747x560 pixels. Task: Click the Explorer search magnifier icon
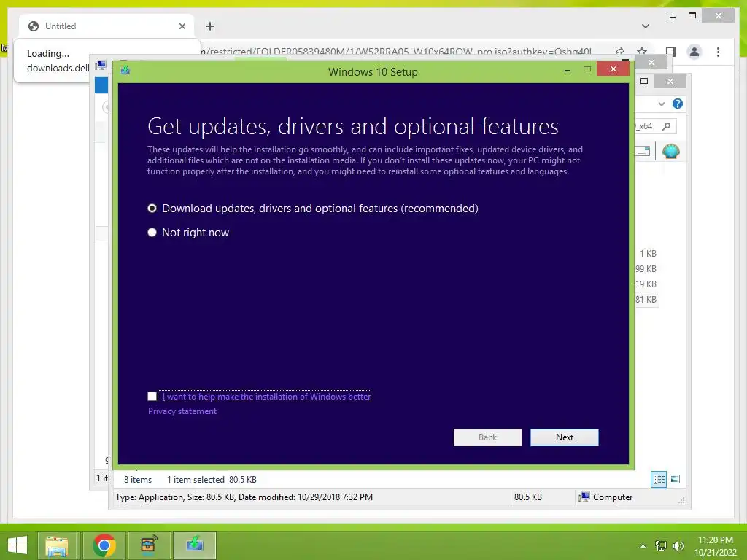click(667, 125)
